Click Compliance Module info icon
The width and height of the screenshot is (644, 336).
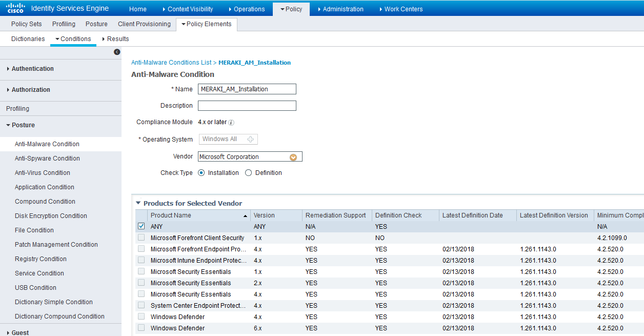231,123
